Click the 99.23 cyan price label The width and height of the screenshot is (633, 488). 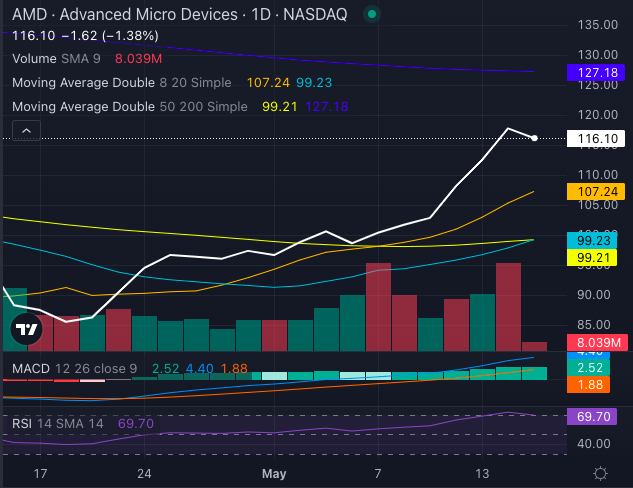click(592, 241)
